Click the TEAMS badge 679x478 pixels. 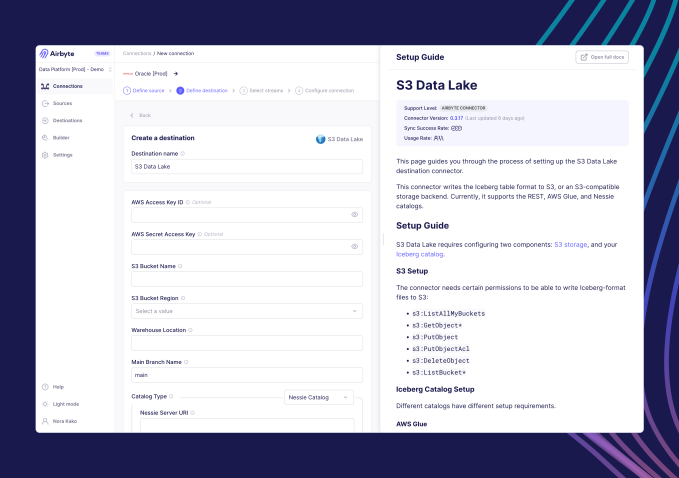coord(102,54)
